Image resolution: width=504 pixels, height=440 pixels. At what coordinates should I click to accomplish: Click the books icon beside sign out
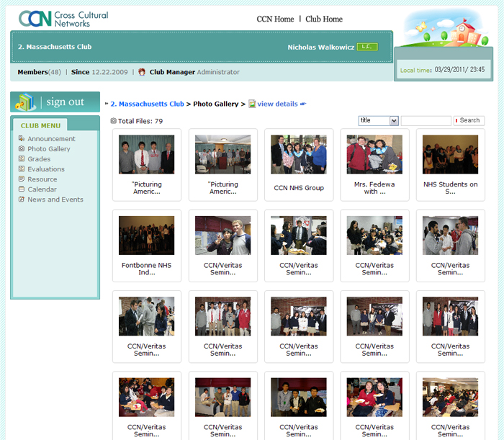pos(26,102)
